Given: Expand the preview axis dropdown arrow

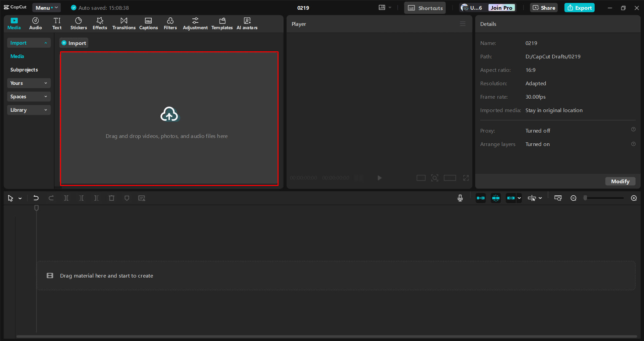Looking at the screenshot, I should pos(540,198).
